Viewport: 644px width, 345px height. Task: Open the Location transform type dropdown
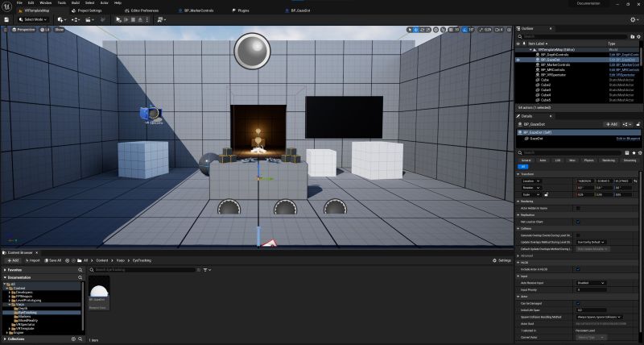(x=531, y=181)
